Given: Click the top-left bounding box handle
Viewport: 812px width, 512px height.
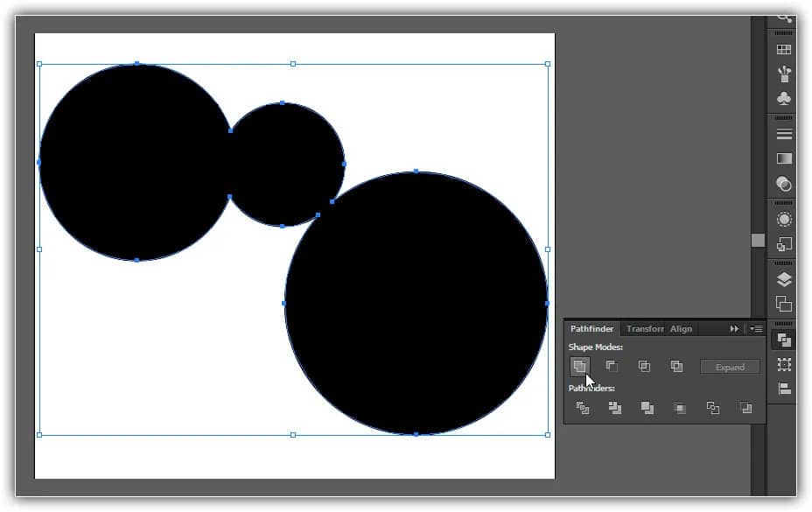Looking at the screenshot, I should click(x=39, y=64).
